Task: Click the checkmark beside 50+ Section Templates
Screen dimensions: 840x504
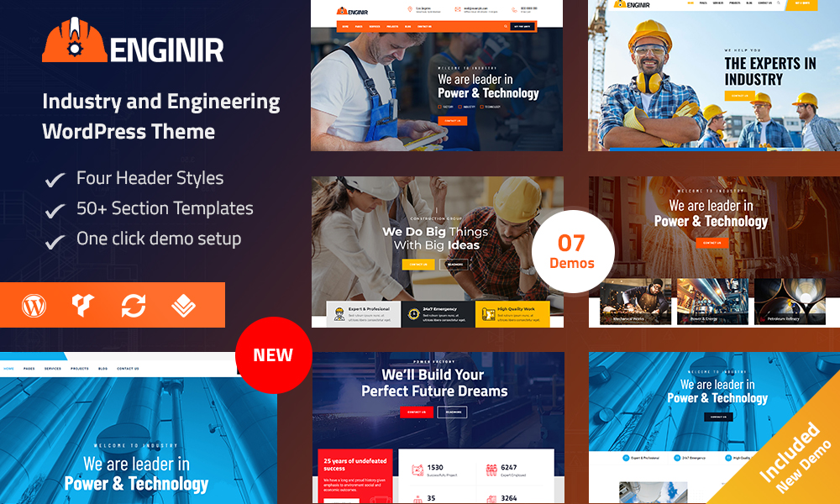Action: coord(55,210)
